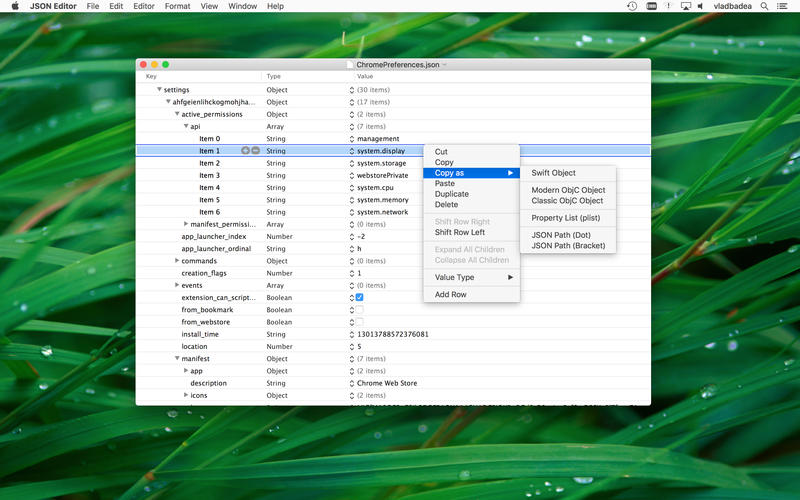This screenshot has width=800, height=500.
Task: Click the document icon beside ChromePreferences.json title
Action: pos(350,65)
